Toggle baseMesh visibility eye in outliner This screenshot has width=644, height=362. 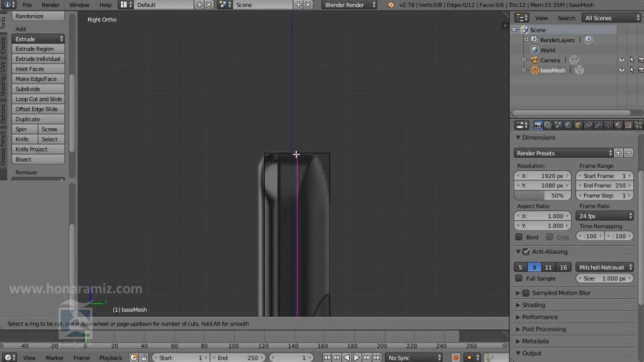pos(622,70)
